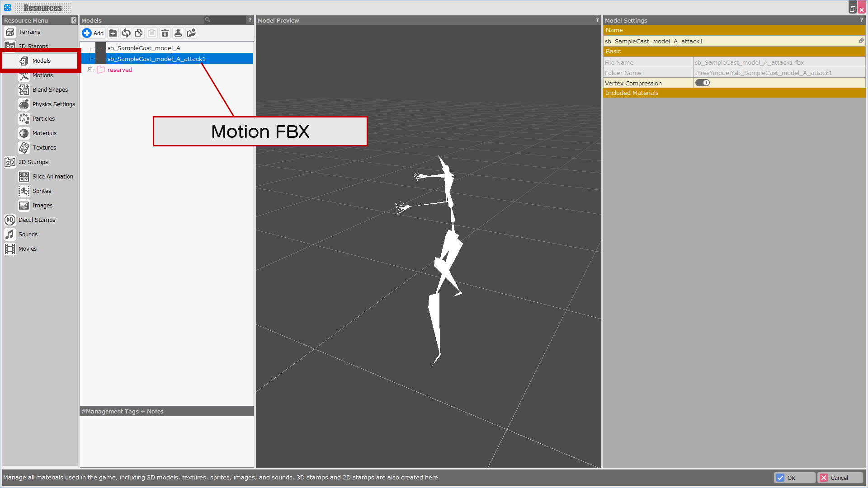Create a new folder in Models
Viewport: 868px width, 488px height.
[x=113, y=33]
